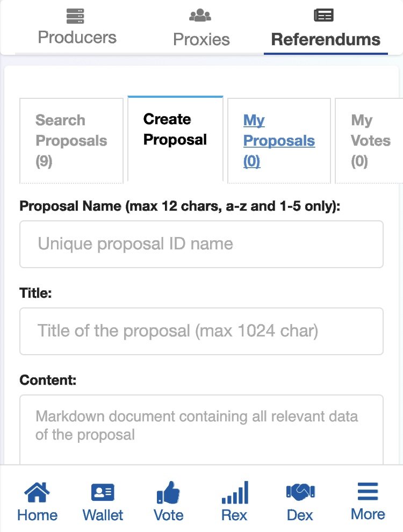Image resolution: width=403 pixels, height=532 pixels.
Task: Click the Proxies text label in top navigation
Action: tap(201, 39)
